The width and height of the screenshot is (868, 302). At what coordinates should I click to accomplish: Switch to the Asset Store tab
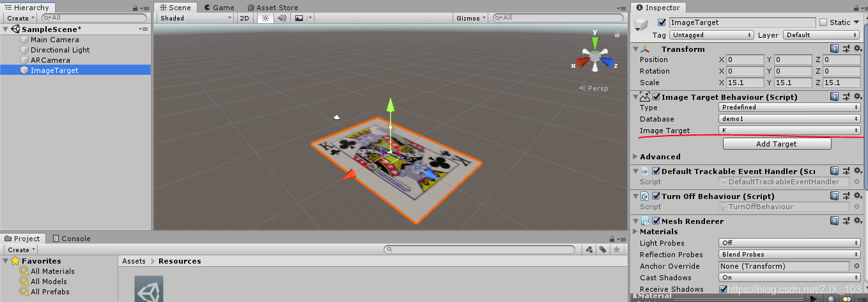pyautogui.click(x=272, y=7)
